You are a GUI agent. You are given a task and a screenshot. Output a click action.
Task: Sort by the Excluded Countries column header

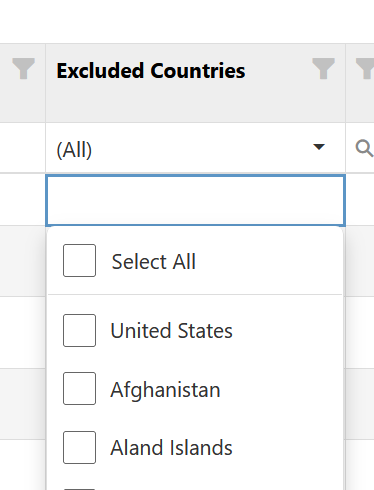151,71
